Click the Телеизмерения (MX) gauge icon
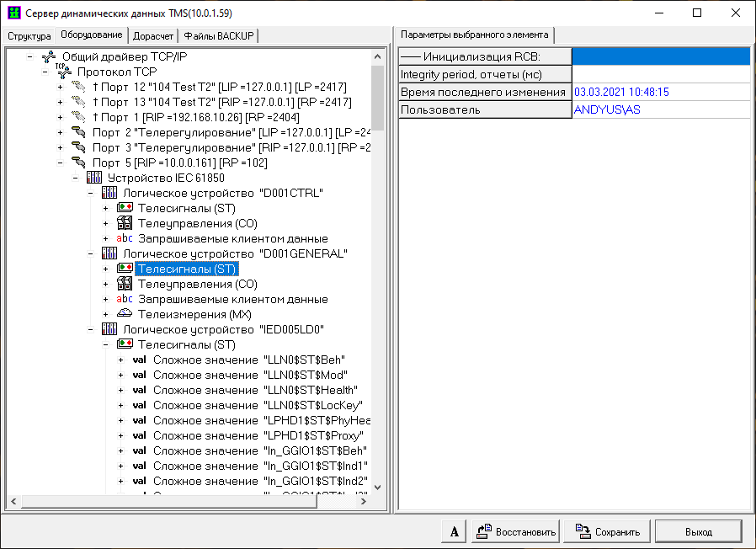Viewport: 756px width, 549px height. click(x=125, y=314)
